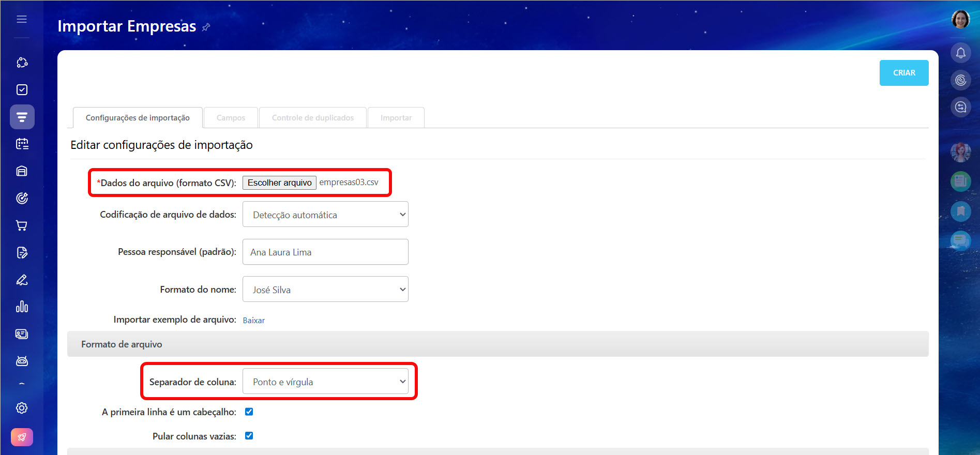
Task: Open the 'Codificação de arquivo de dados' dropdown
Action: click(325, 215)
